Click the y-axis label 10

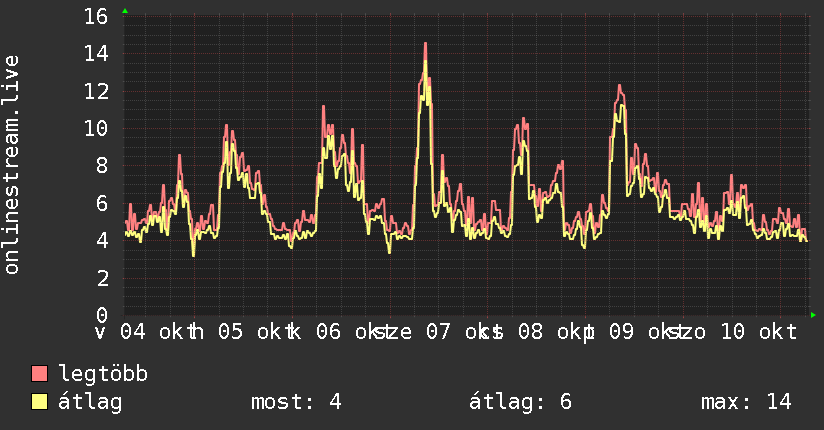coord(96,128)
